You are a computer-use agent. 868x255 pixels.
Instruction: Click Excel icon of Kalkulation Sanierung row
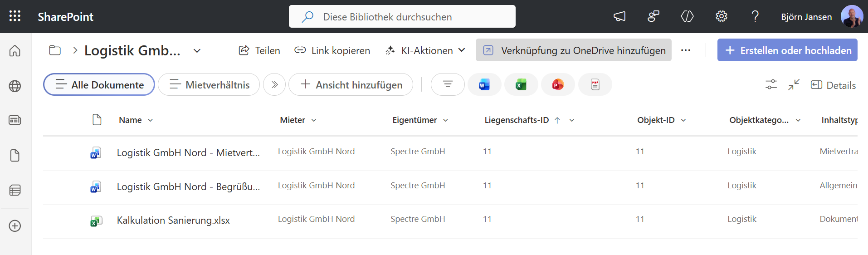[x=96, y=221]
